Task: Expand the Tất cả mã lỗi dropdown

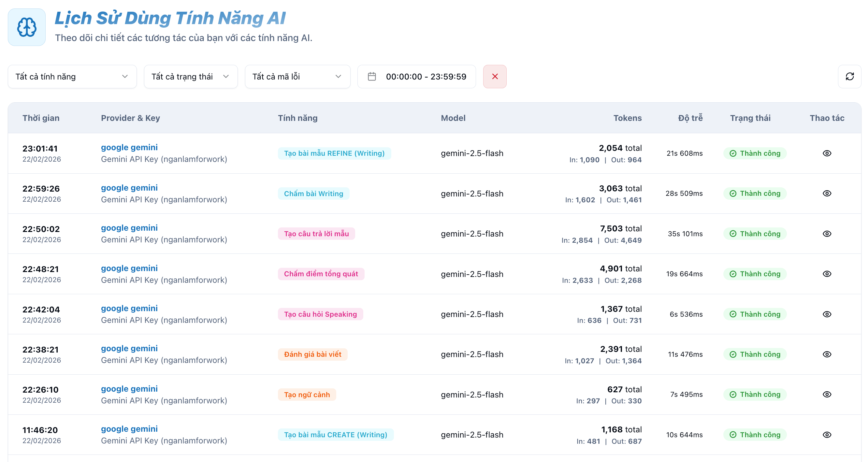Action: [x=297, y=77]
